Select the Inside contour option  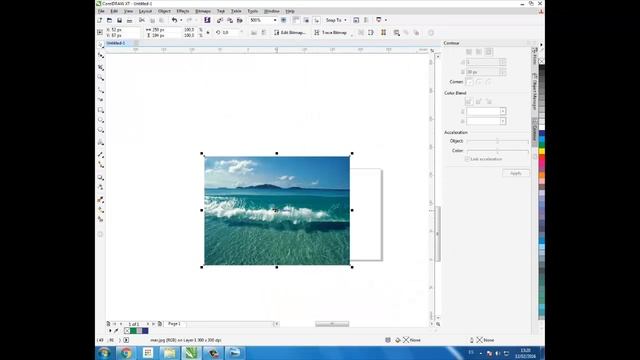point(479,52)
